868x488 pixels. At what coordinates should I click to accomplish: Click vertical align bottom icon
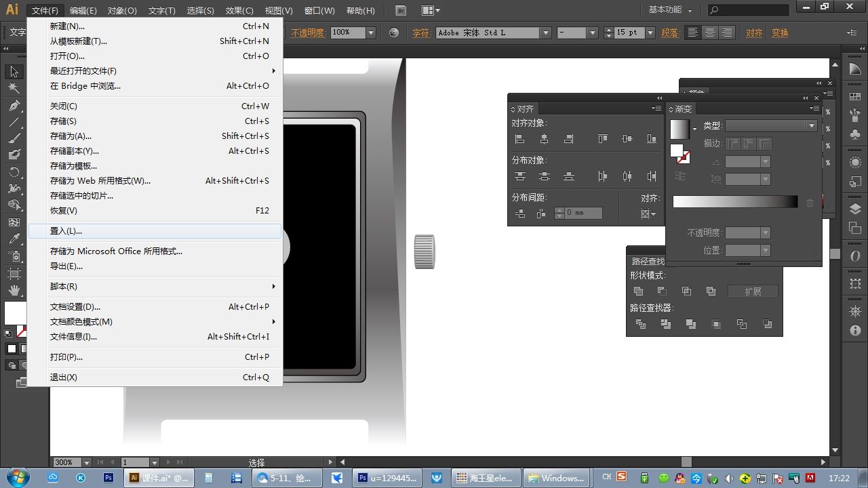651,139
